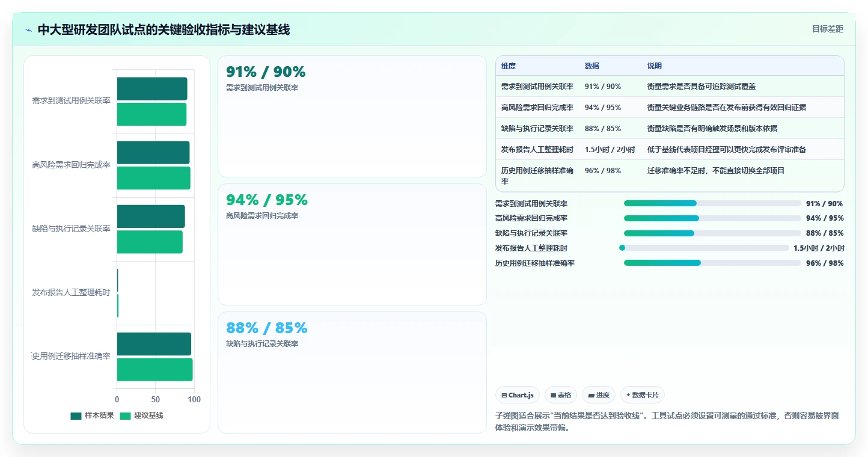Click the light 建议基线 bar for 高风险需求回归完成率
The height and width of the screenshot is (457, 868).
pyautogui.click(x=154, y=178)
